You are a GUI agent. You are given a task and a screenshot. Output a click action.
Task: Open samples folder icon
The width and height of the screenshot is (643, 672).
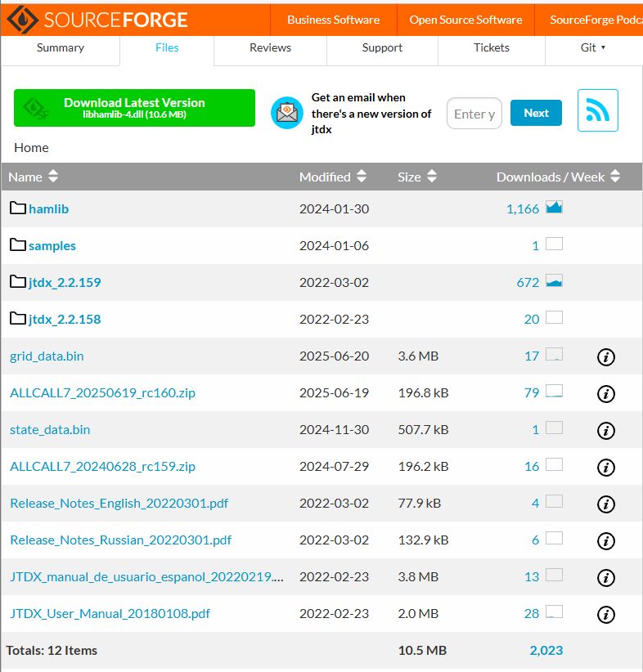click(17, 245)
